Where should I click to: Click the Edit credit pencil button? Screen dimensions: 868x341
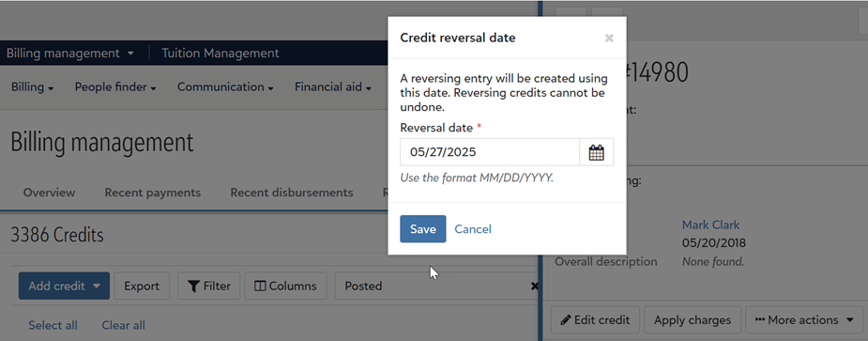coord(595,320)
